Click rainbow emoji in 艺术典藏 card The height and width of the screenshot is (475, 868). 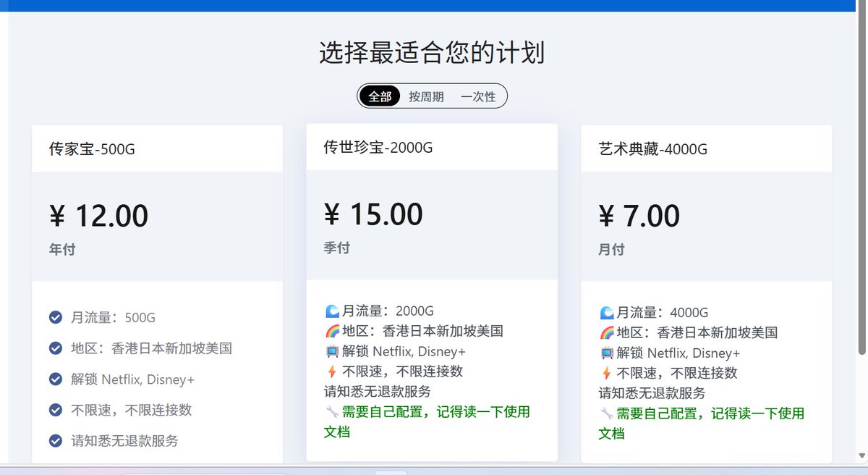607,333
